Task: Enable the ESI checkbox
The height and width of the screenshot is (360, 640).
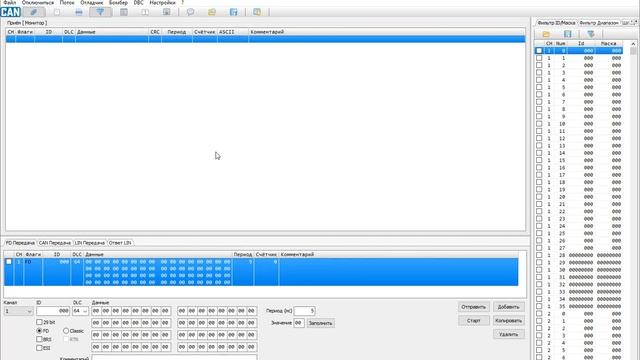Action: [x=39, y=348]
